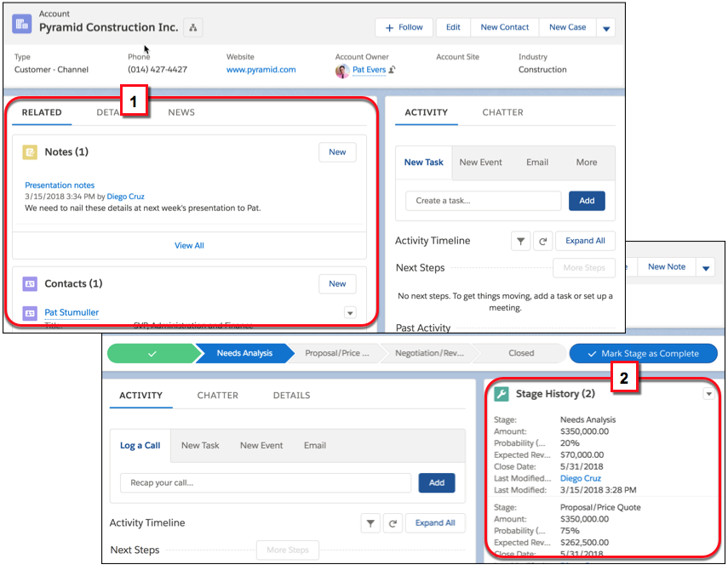This screenshot has width=728, height=576.
Task: Click the New Note button
Action: tap(666, 267)
